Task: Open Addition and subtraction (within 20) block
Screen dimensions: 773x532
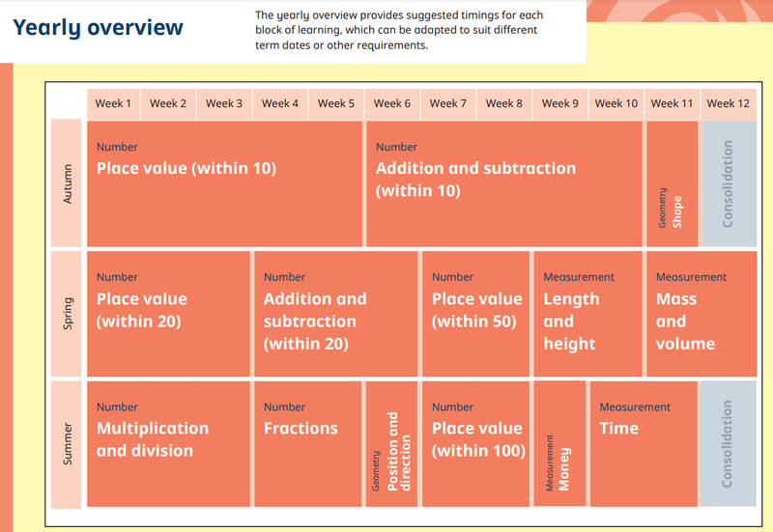Action: pos(336,314)
